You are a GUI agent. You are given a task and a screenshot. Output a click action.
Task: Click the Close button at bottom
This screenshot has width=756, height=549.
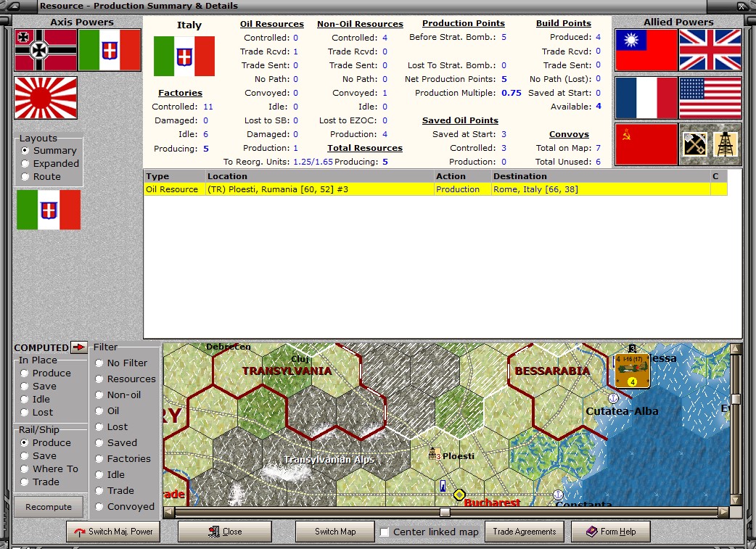tap(225, 531)
